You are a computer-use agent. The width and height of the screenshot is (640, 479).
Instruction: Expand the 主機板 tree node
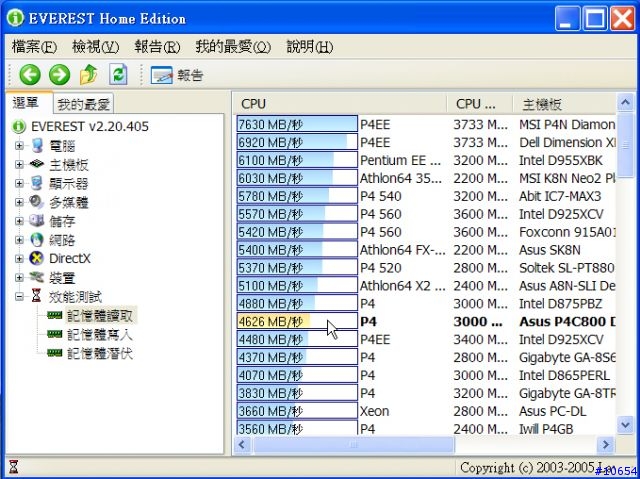pyautogui.click(x=19, y=164)
